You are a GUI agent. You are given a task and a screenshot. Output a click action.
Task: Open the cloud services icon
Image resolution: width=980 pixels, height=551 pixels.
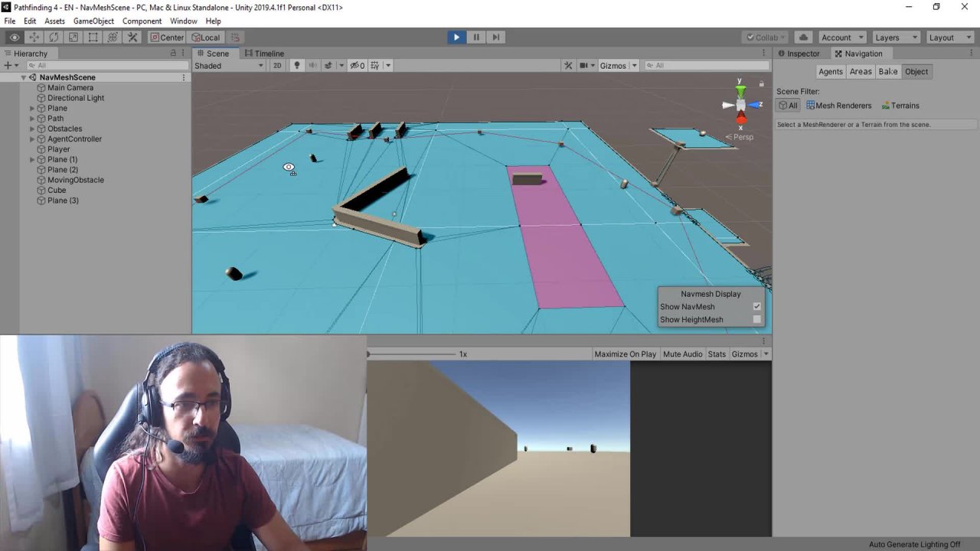(802, 37)
